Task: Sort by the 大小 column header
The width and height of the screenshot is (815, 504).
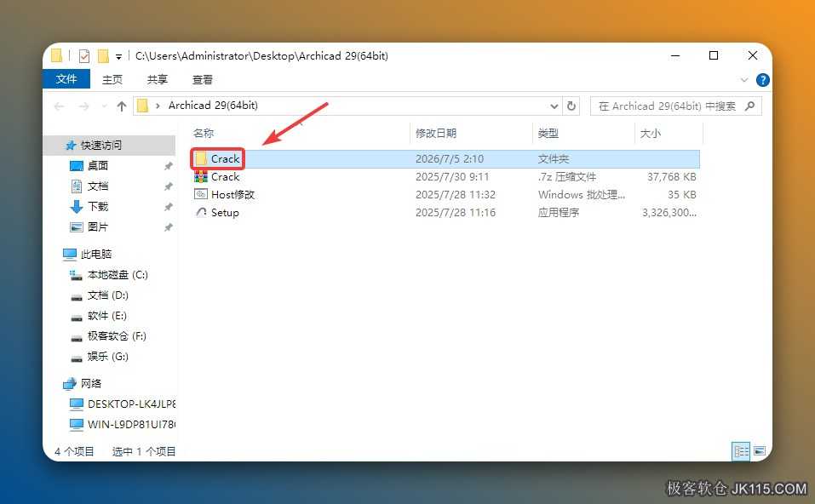Action: tap(651, 134)
